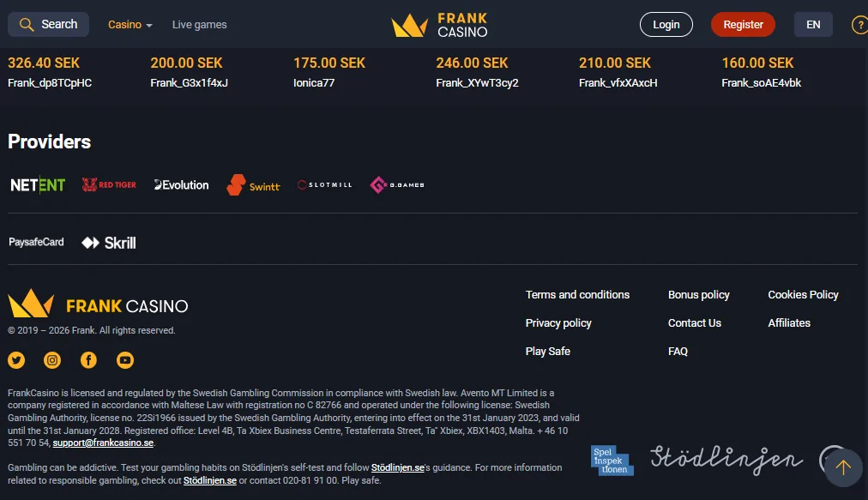Click the Skrill payment logo
Screen dimensions: 868x500
click(x=108, y=243)
